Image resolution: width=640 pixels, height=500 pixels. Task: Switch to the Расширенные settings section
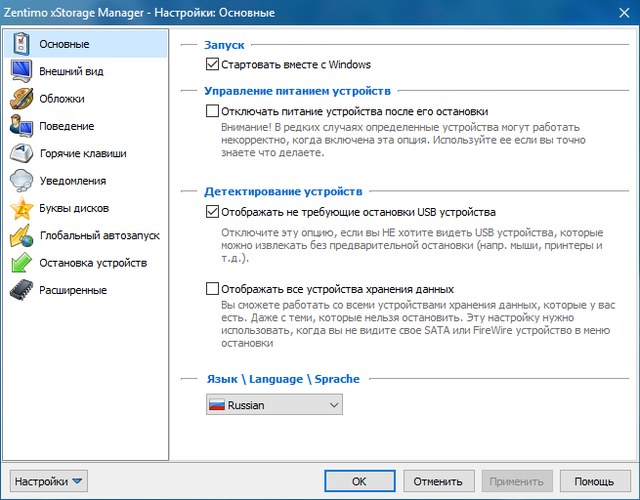73,290
